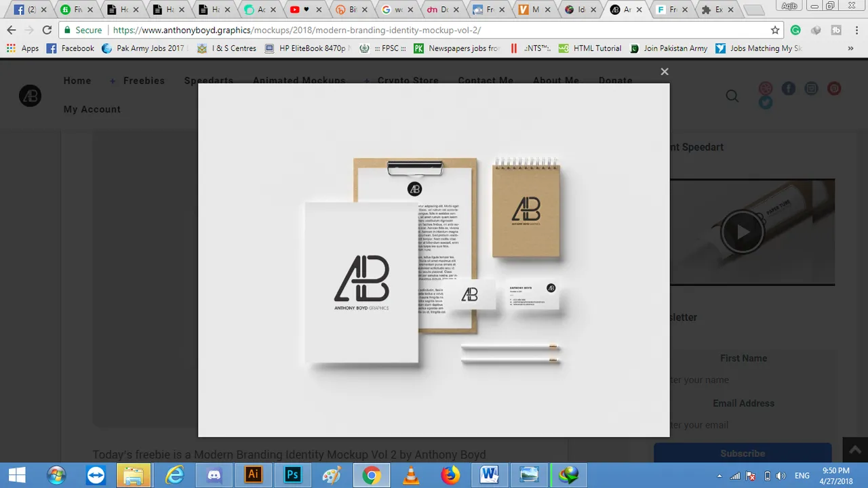Open the Animated Mockups menu item
This screenshot has width=868, height=488.
pos(299,81)
